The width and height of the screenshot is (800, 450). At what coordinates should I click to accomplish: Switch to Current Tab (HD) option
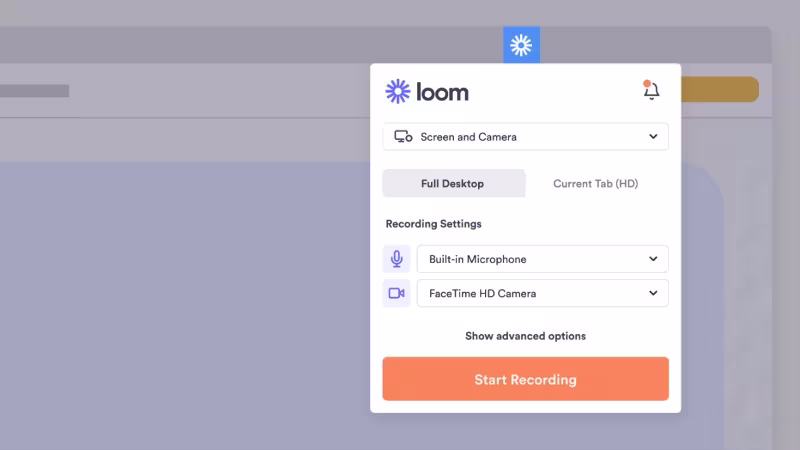coord(595,183)
